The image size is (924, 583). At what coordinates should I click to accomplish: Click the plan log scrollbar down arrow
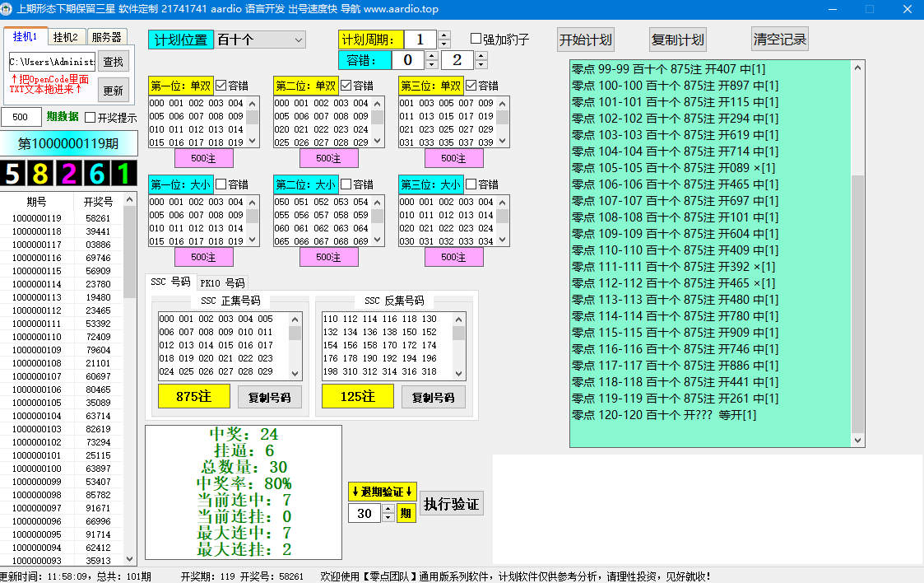click(858, 441)
